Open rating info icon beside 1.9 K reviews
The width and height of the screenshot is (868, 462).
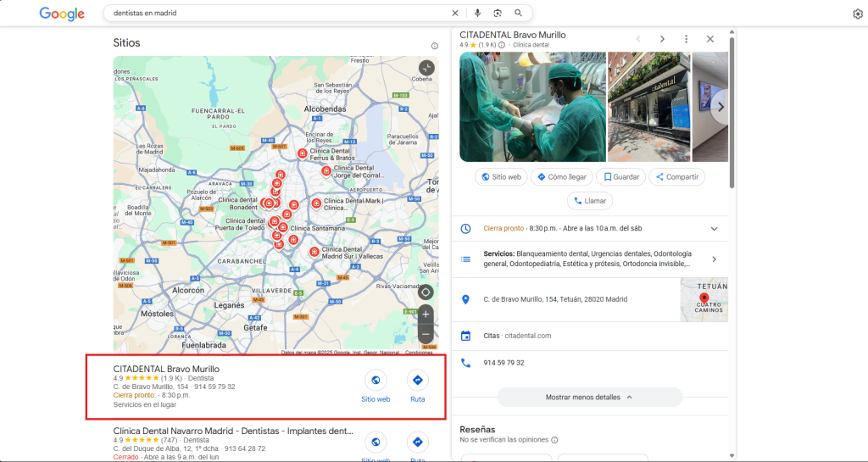(x=502, y=45)
